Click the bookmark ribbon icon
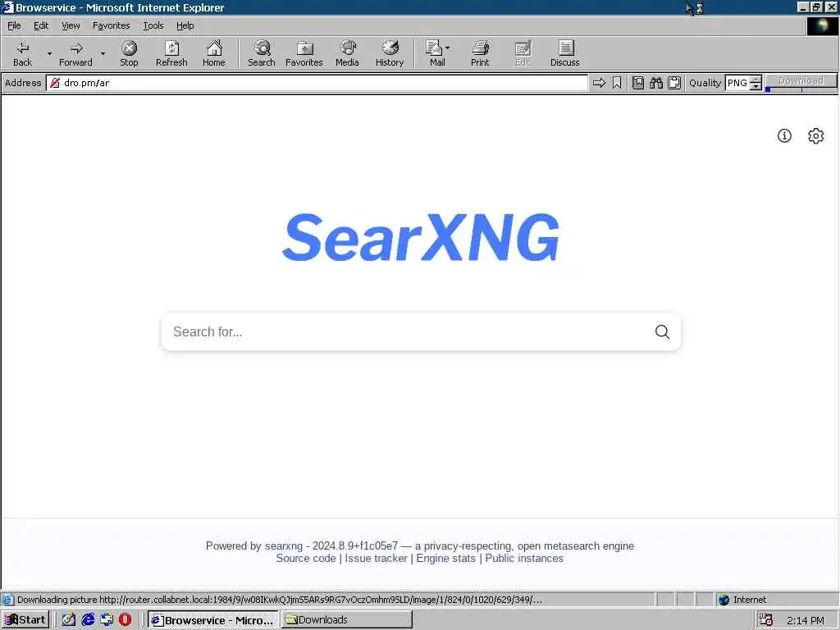The height and width of the screenshot is (630, 840). 617,83
